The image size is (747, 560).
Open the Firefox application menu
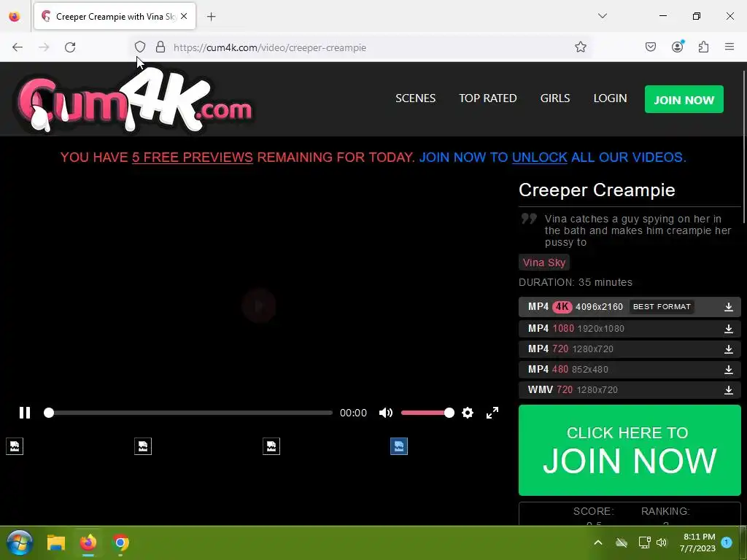coord(729,47)
